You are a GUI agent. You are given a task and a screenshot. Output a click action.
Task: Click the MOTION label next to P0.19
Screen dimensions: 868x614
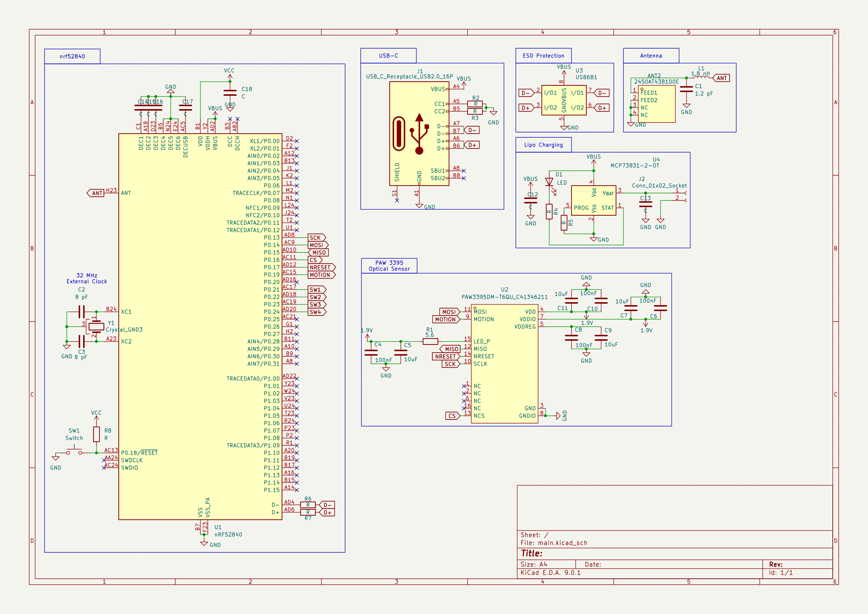click(322, 275)
